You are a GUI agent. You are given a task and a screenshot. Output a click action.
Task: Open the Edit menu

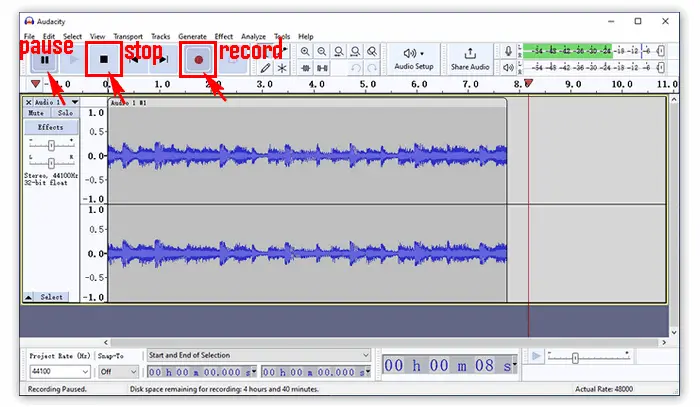tap(49, 37)
